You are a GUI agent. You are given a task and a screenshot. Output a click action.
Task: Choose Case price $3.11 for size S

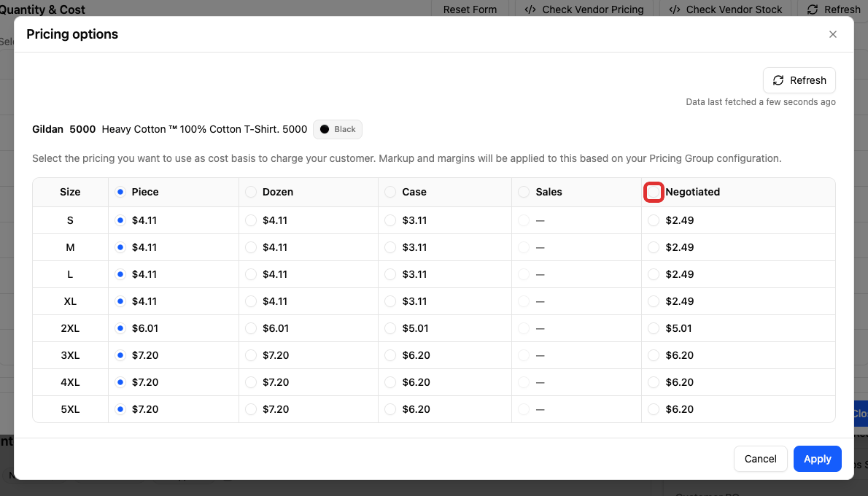pos(390,220)
